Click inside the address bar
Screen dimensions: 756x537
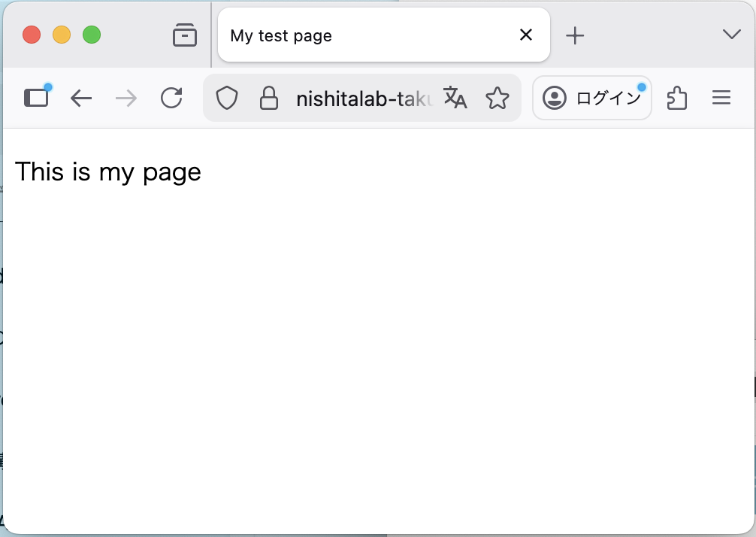tap(361, 98)
